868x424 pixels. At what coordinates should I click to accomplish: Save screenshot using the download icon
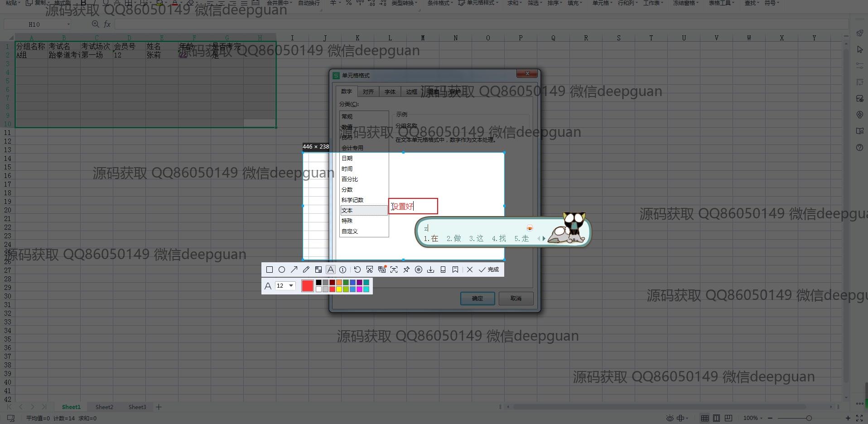point(431,270)
